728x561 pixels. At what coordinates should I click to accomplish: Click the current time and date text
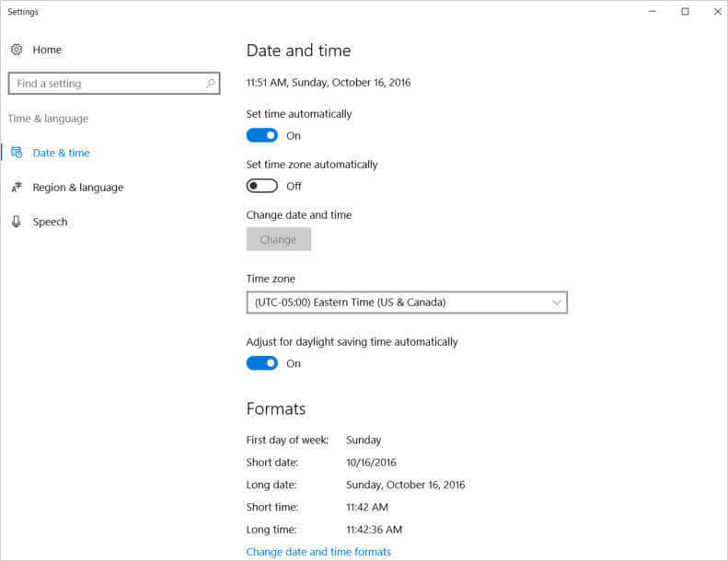click(x=329, y=83)
